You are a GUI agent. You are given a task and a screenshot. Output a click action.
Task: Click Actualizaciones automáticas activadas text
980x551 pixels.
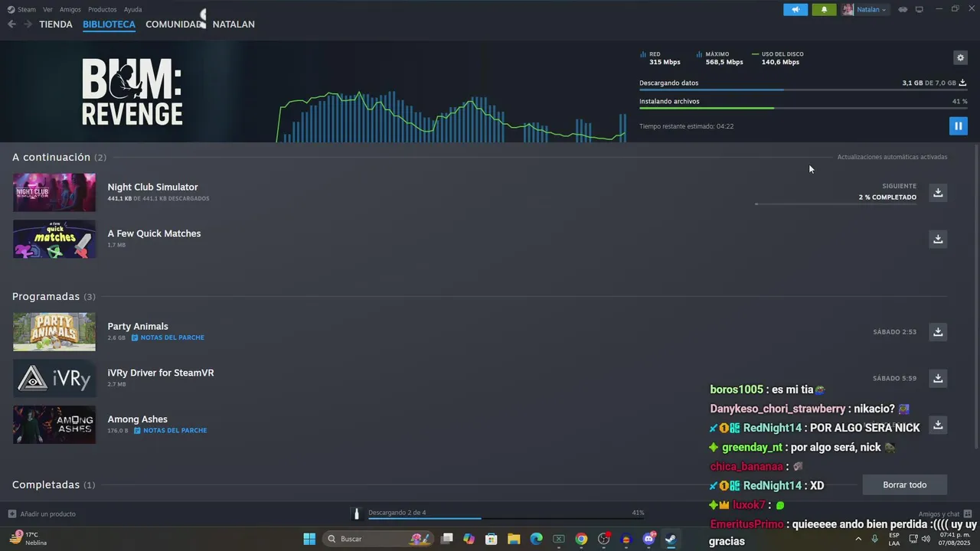[x=892, y=157]
